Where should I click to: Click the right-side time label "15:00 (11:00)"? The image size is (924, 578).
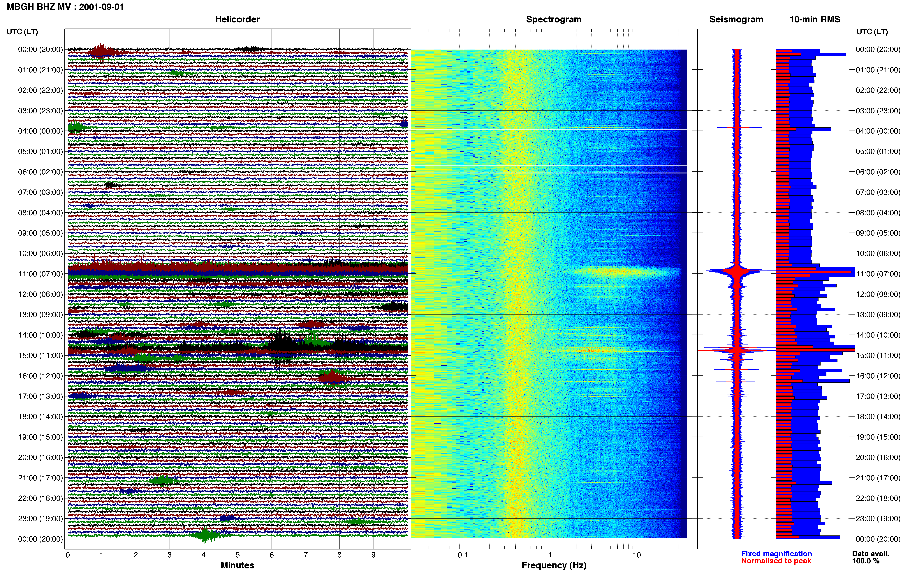878,356
